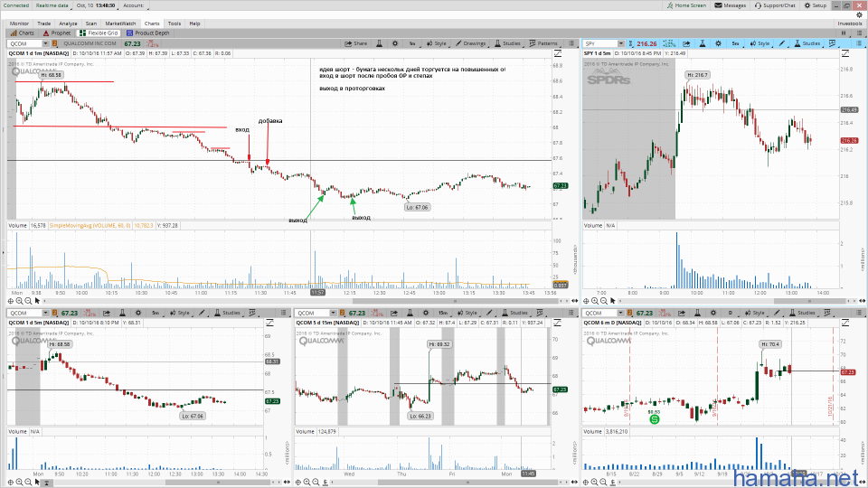Open the Share menu on main QCOM chart
Screen dimensions: 868x488
click(356, 43)
